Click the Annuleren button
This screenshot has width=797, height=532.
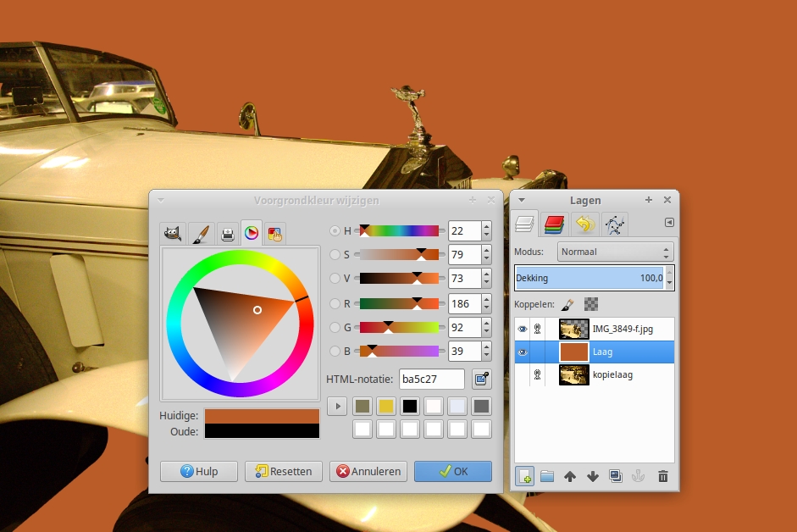pyautogui.click(x=368, y=472)
